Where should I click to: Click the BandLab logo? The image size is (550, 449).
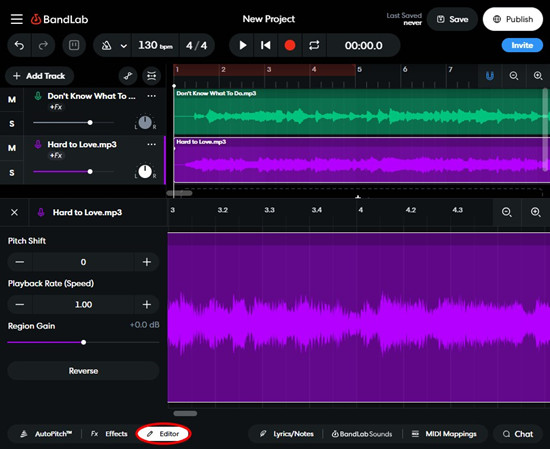(59, 19)
